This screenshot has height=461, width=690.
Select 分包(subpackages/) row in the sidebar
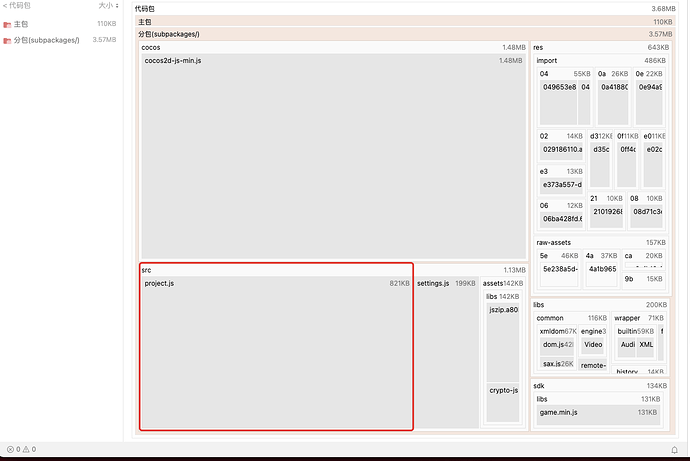[60, 40]
